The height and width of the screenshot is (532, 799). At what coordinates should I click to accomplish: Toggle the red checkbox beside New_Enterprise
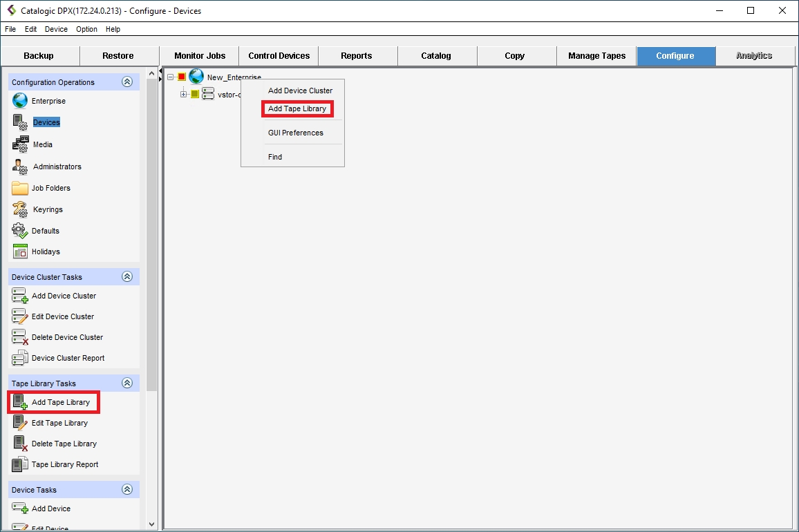(x=182, y=77)
